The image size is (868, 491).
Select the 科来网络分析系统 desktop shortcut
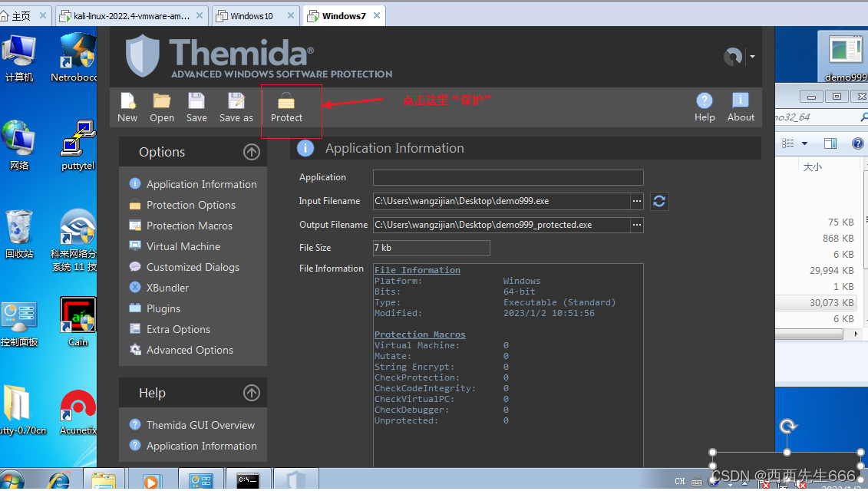point(74,240)
